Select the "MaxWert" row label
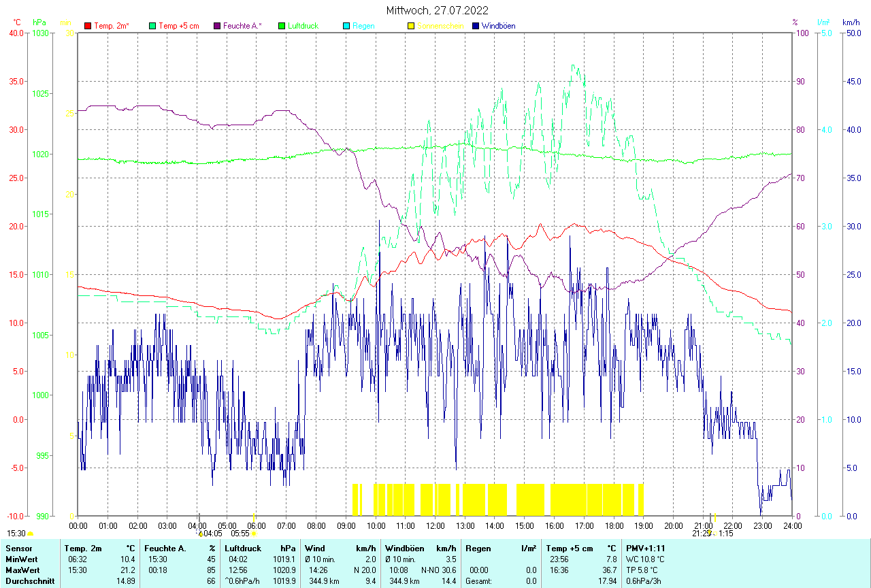 point(22,570)
